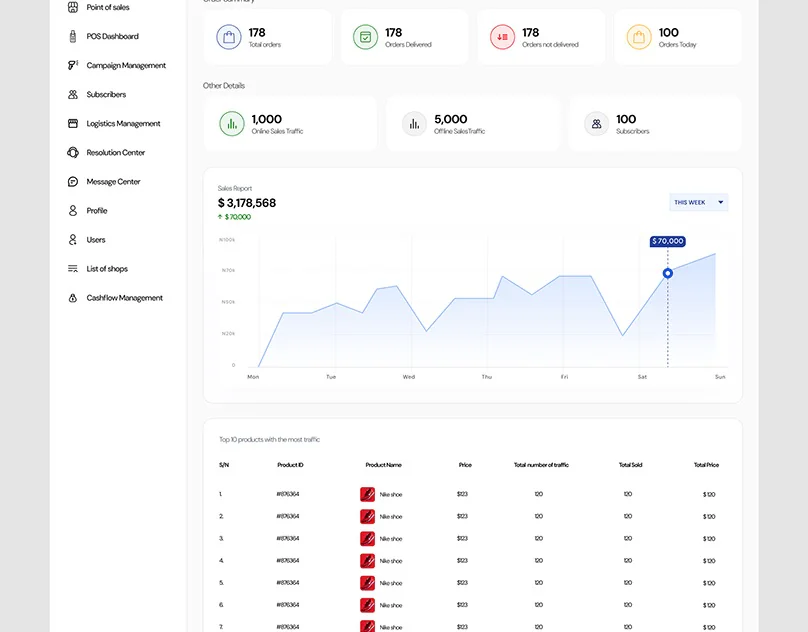Open POS Dashboard menu item

click(x=112, y=36)
